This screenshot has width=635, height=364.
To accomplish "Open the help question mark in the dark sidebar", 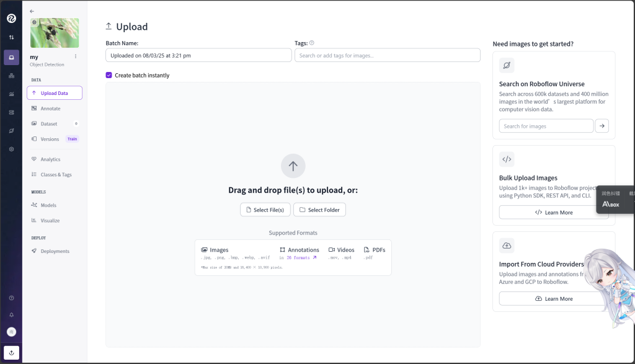I will click(11, 298).
